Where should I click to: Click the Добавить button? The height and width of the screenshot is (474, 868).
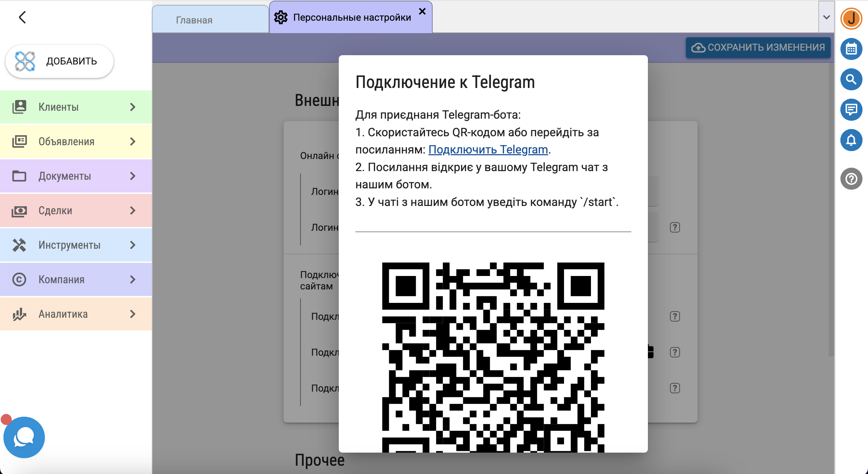pos(59,61)
